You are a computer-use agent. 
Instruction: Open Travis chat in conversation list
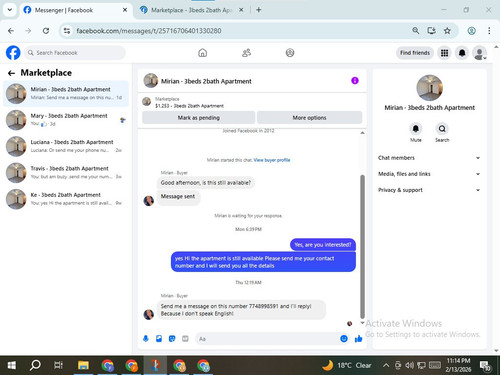66,173
